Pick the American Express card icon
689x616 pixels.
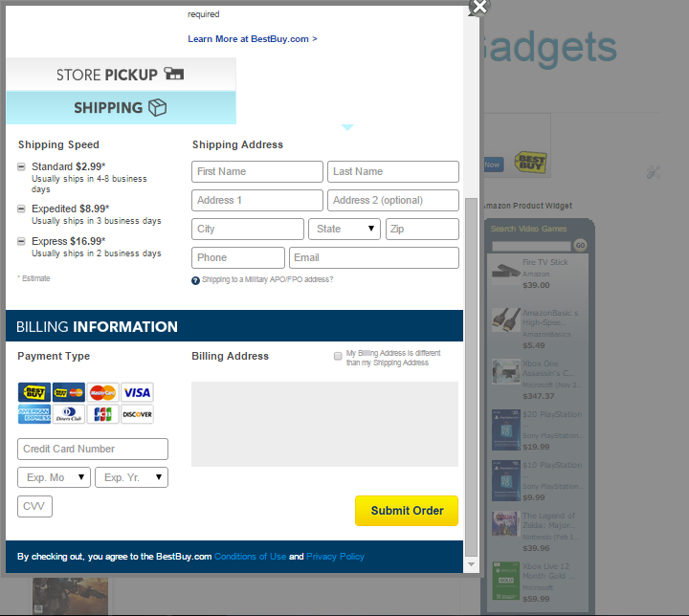(34, 414)
